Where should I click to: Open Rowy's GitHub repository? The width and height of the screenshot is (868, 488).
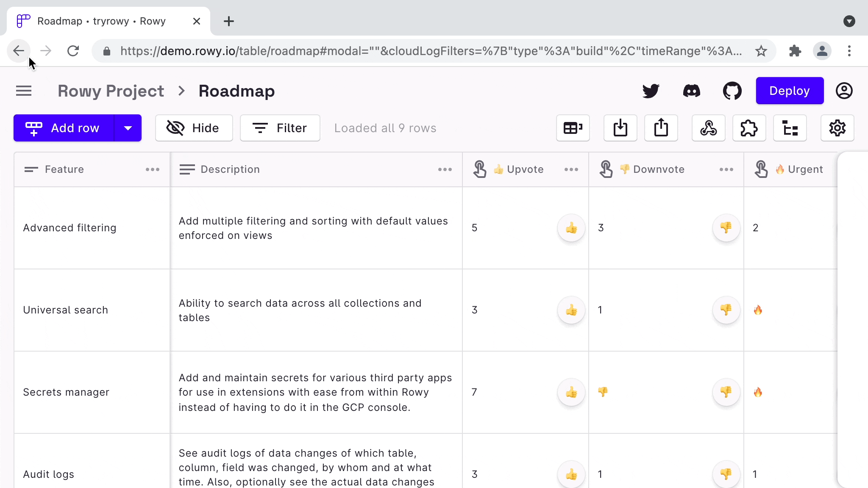(x=732, y=91)
